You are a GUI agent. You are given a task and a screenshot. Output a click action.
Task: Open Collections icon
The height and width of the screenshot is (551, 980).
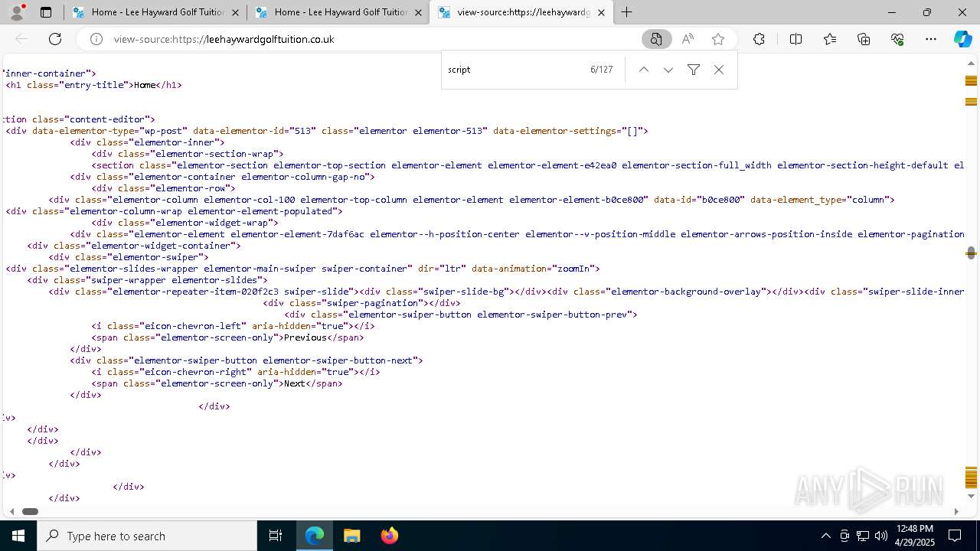click(x=864, y=39)
